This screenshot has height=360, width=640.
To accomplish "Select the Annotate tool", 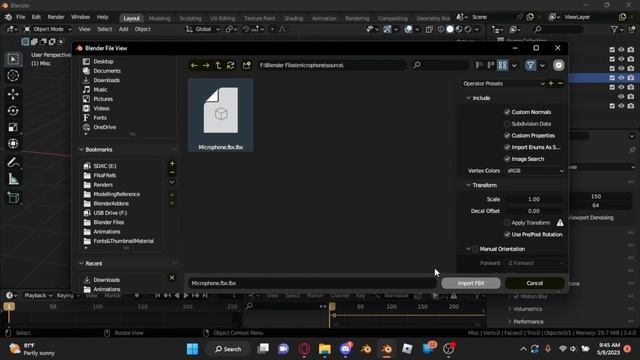I will pyautogui.click(x=13, y=162).
